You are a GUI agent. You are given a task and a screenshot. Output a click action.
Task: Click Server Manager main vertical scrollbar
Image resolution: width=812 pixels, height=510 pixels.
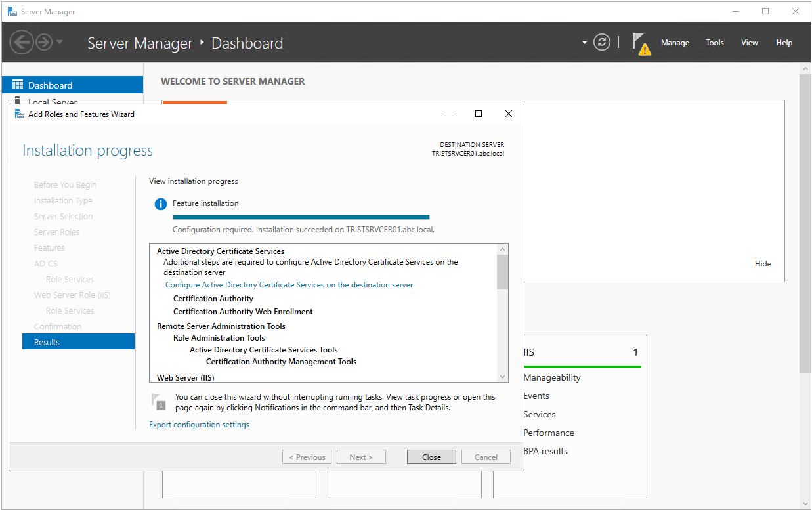[x=805, y=223]
